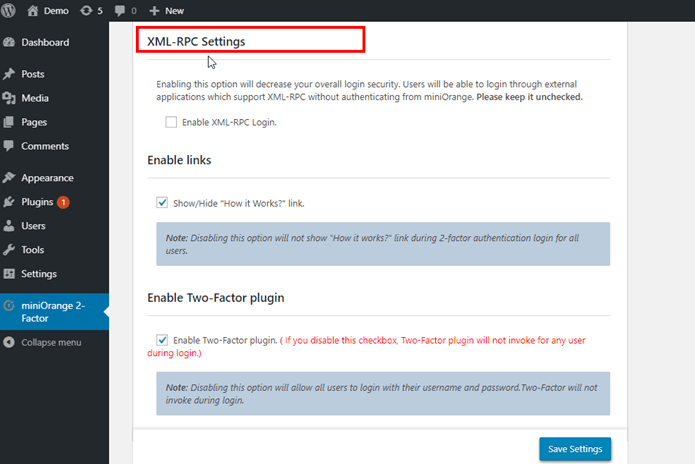Click the Media icon in sidebar
Image resolution: width=695 pixels, height=464 pixels.
tap(9, 98)
